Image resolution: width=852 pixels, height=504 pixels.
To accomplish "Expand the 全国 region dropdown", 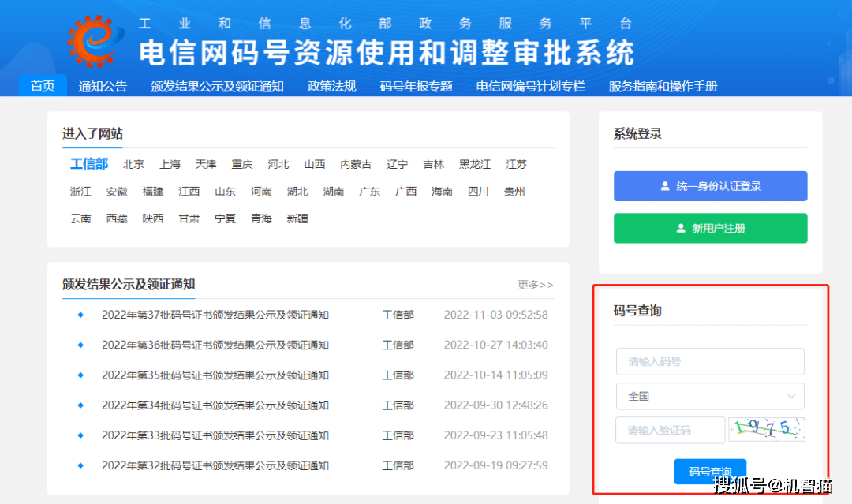I will coord(710,396).
